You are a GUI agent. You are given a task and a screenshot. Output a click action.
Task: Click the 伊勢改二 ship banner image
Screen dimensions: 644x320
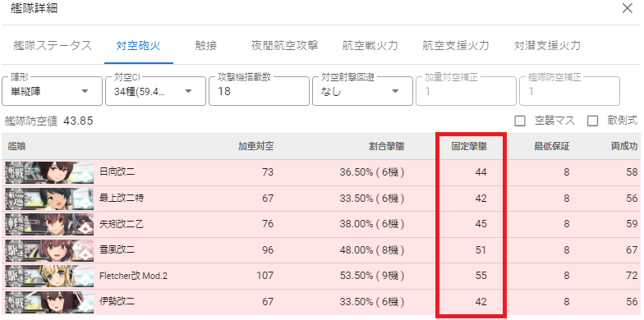[49, 302]
